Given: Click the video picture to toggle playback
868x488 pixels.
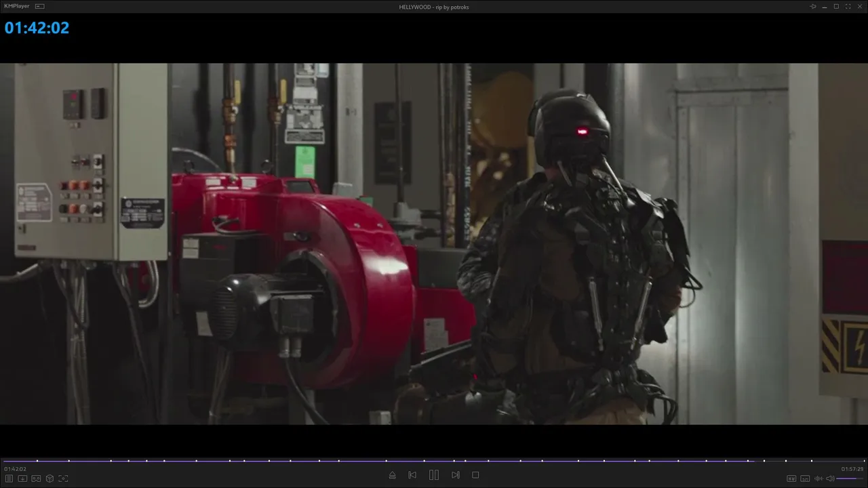Looking at the screenshot, I should click(434, 244).
